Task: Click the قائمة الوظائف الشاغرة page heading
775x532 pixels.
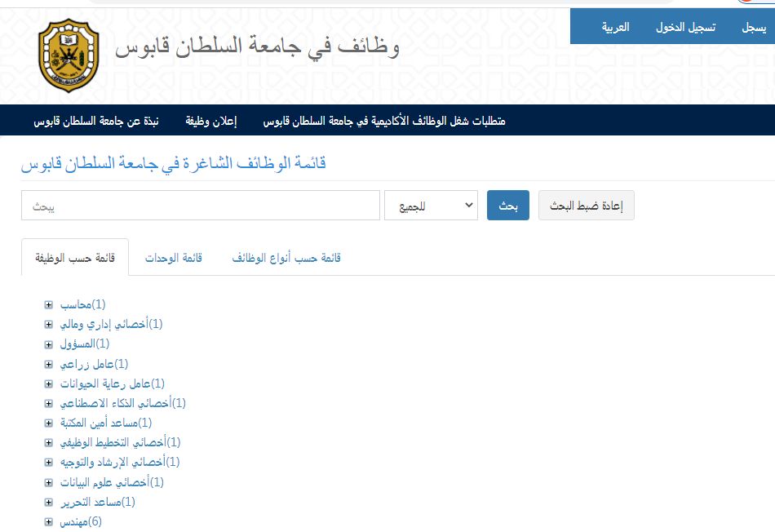Action: point(174,163)
